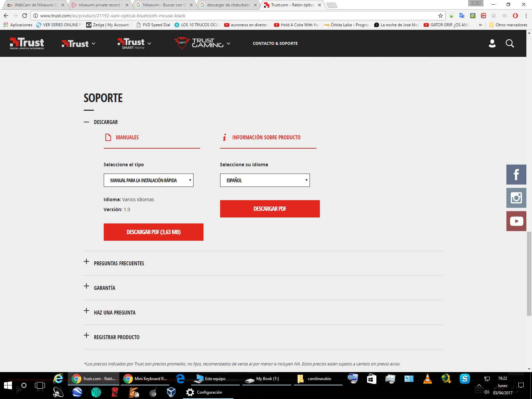Click the Trust Digital Lifestyle logo
532x399 pixels.
click(x=27, y=44)
